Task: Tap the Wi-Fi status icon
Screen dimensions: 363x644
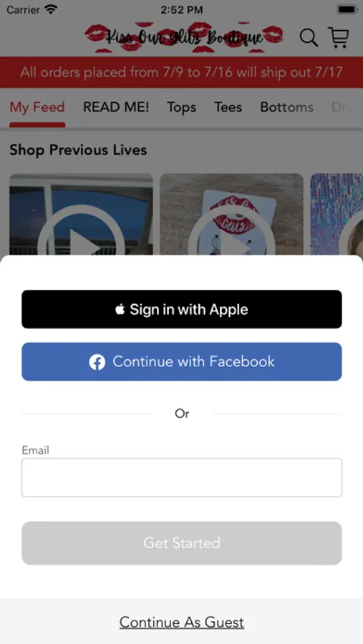Action: tap(51, 9)
